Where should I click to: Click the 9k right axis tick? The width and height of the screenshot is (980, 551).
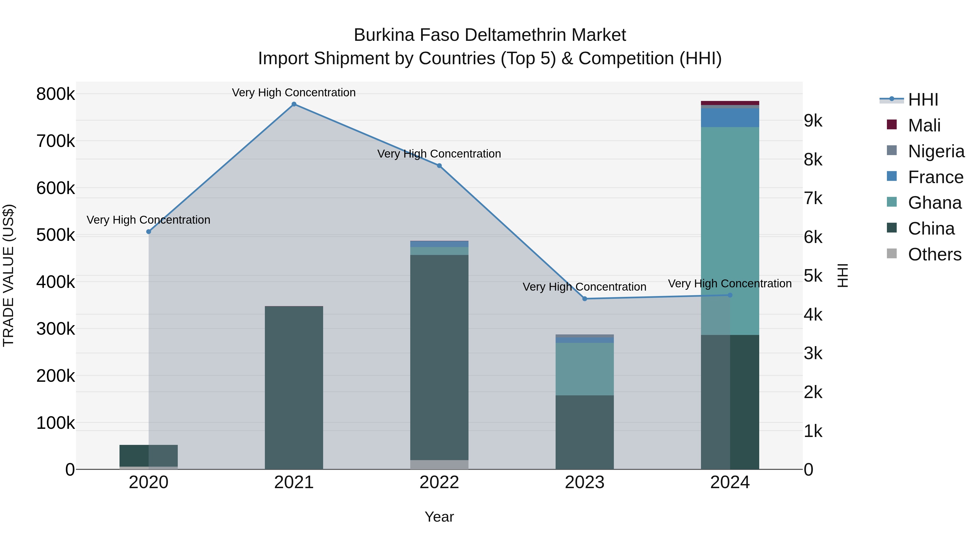[x=813, y=121]
